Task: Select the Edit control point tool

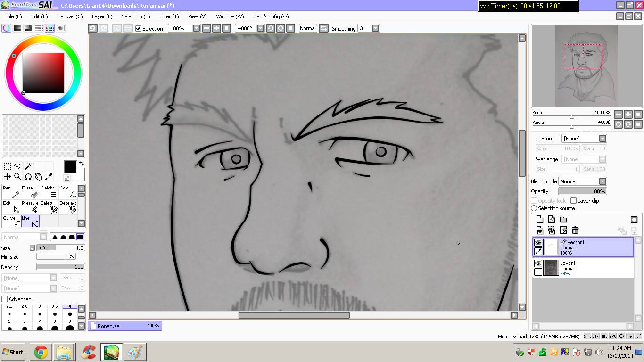Action: point(11,207)
